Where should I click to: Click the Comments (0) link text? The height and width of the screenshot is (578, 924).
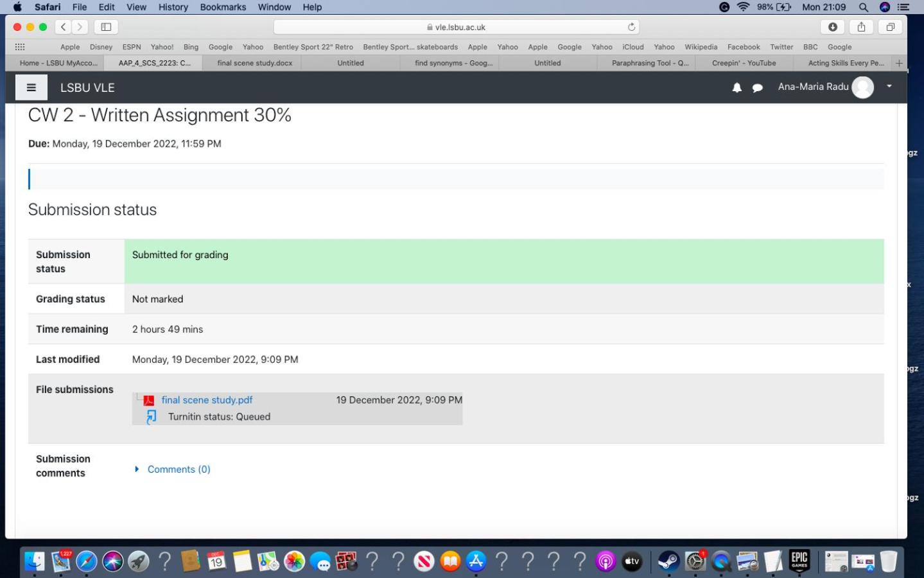click(179, 469)
